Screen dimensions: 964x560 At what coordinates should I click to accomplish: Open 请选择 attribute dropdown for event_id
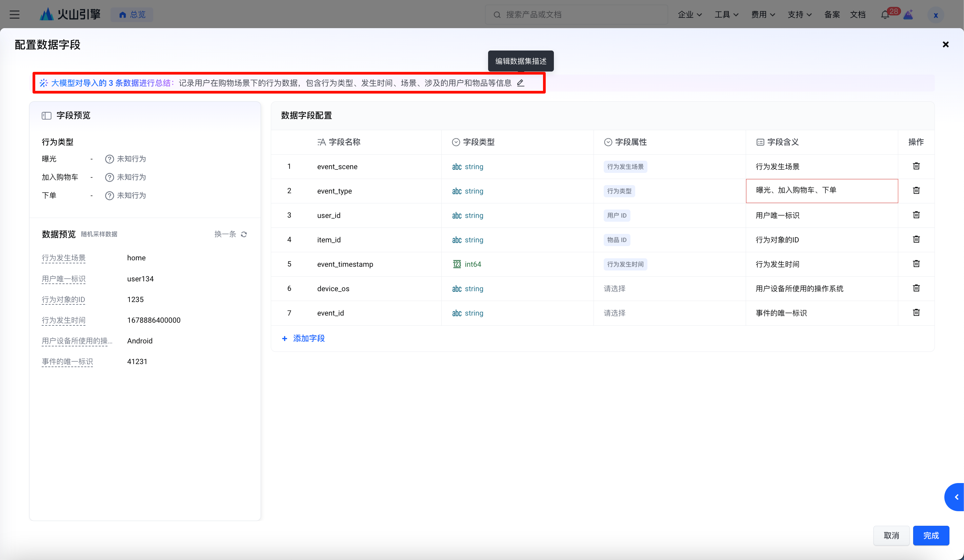coord(614,313)
